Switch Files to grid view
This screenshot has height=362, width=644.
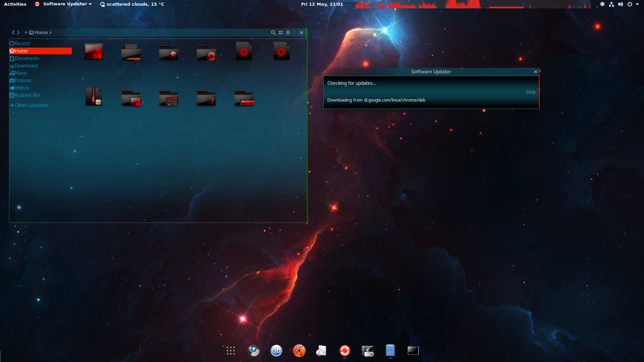click(281, 33)
